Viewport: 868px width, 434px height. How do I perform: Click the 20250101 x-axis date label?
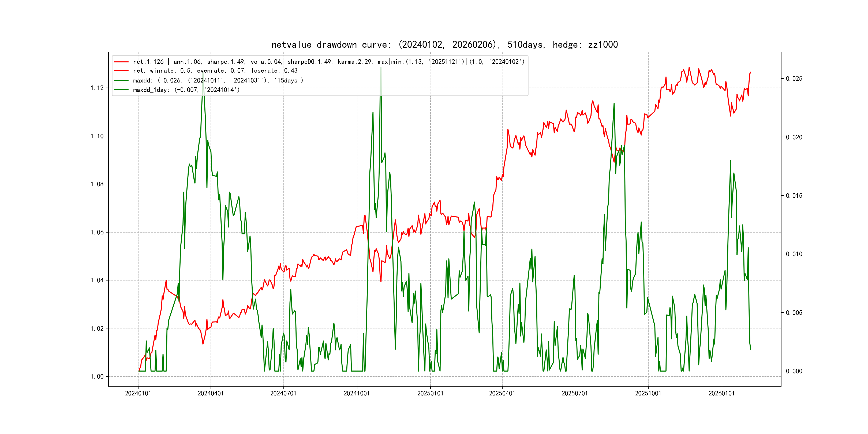point(430,394)
